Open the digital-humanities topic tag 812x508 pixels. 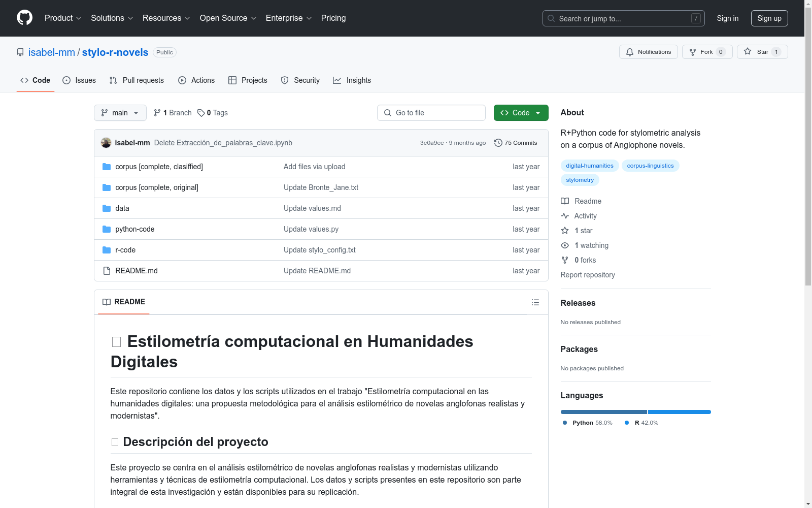point(590,166)
